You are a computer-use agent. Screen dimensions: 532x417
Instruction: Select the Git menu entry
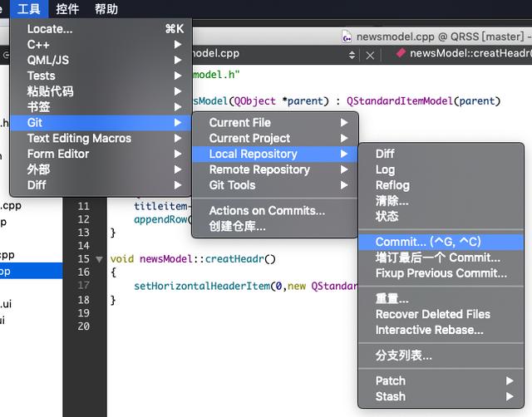point(101,123)
